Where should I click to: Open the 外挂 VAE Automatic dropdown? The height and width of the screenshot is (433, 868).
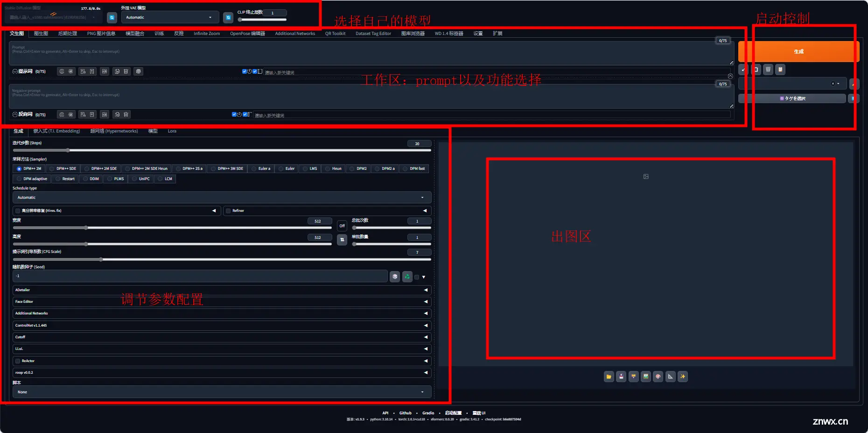170,17
